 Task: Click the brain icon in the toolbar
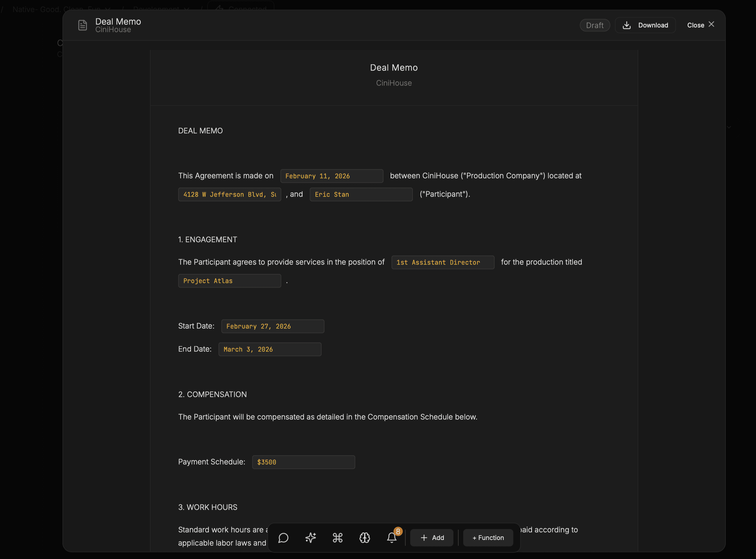(364, 538)
